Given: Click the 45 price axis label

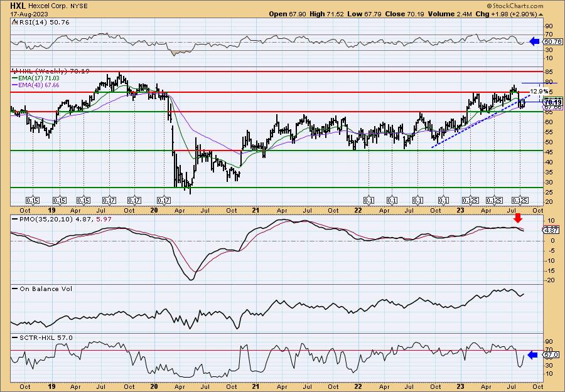Looking at the screenshot, I should [x=549, y=152].
